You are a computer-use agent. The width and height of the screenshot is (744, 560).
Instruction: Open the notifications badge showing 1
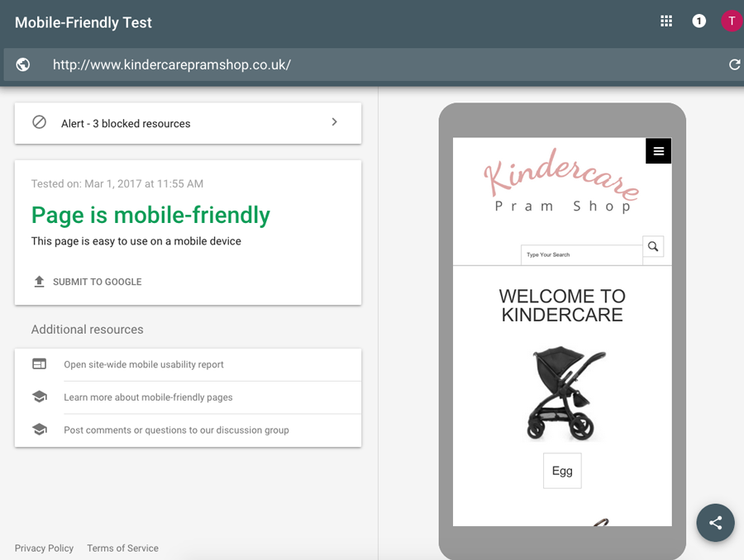(x=699, y=21)
